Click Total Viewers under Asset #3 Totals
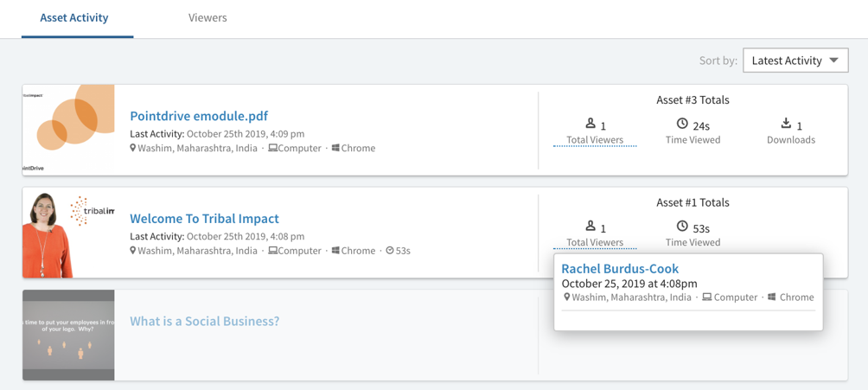Viewport: 868px width, 390px height. (595, 140)
